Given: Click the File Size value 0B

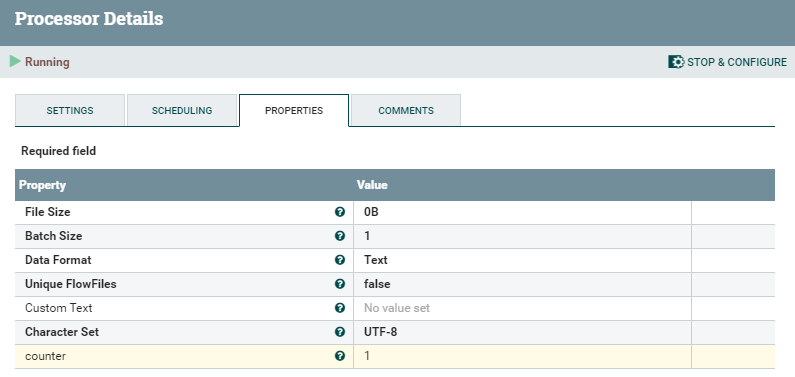Looking at the screenshot, I should pos(371,212).
